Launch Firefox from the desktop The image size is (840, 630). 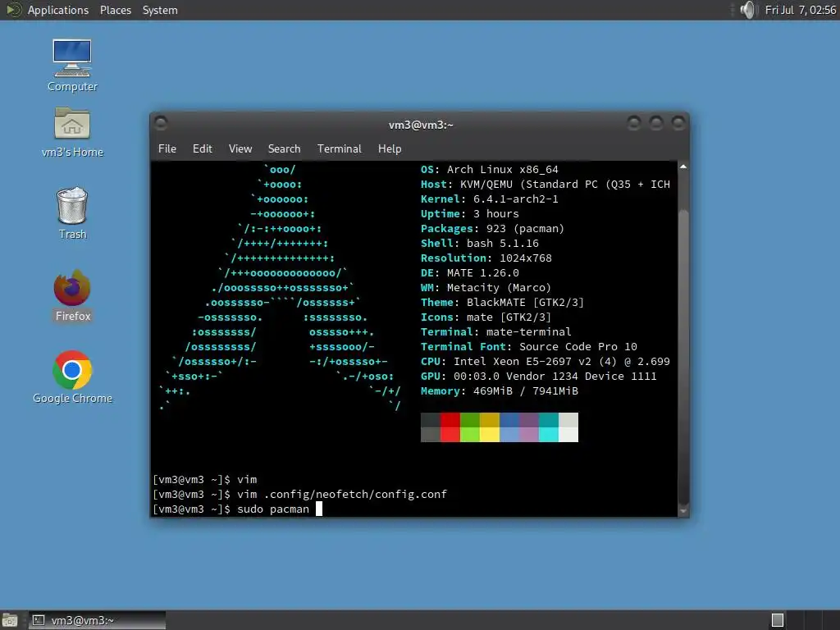tap(72, 295)
